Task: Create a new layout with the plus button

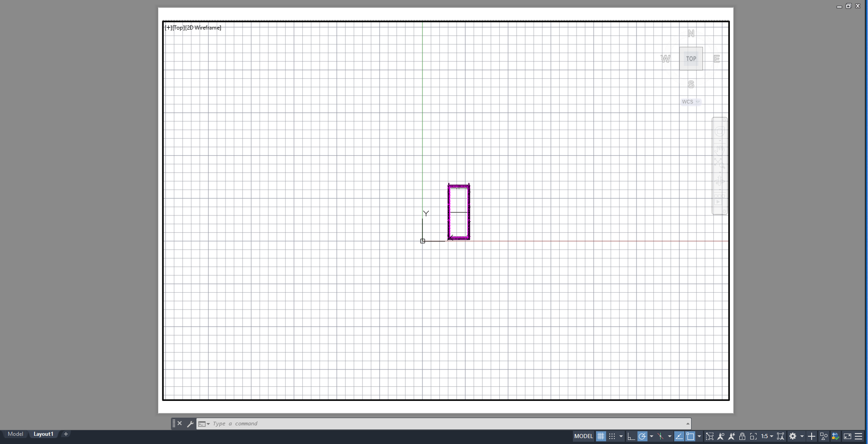Action: pos(65,434)
